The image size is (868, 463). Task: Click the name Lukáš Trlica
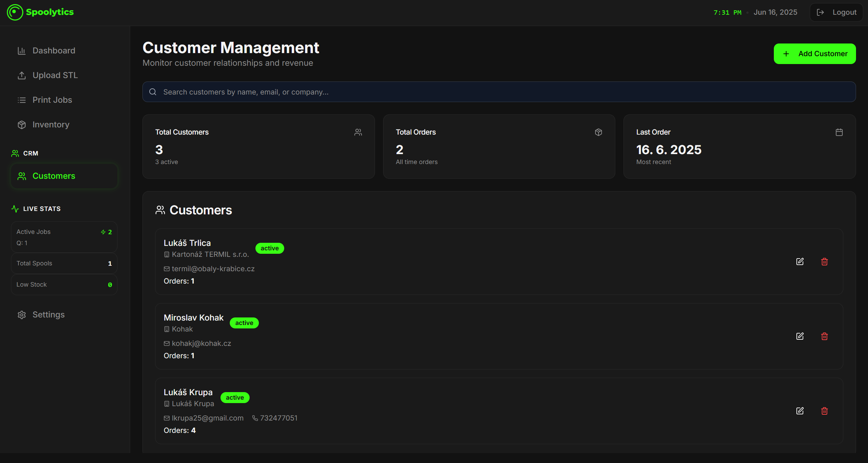click(187, 243)
